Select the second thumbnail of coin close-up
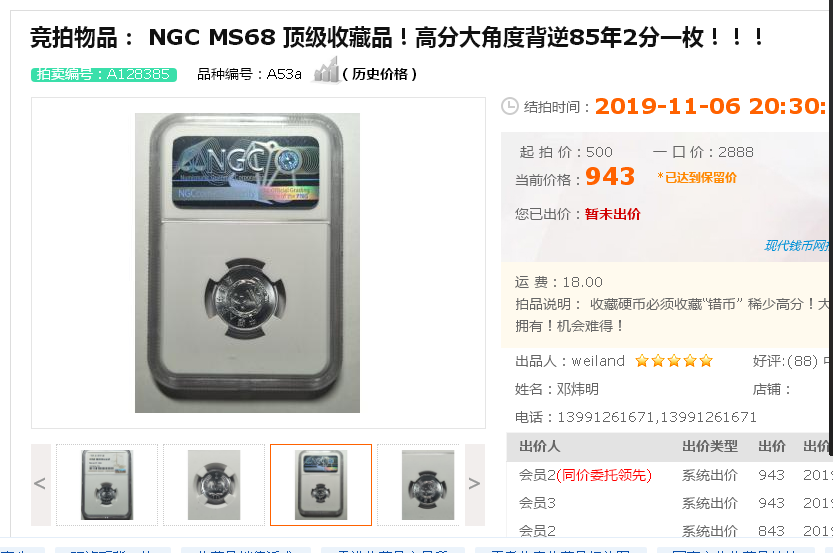 pos(214,484)
